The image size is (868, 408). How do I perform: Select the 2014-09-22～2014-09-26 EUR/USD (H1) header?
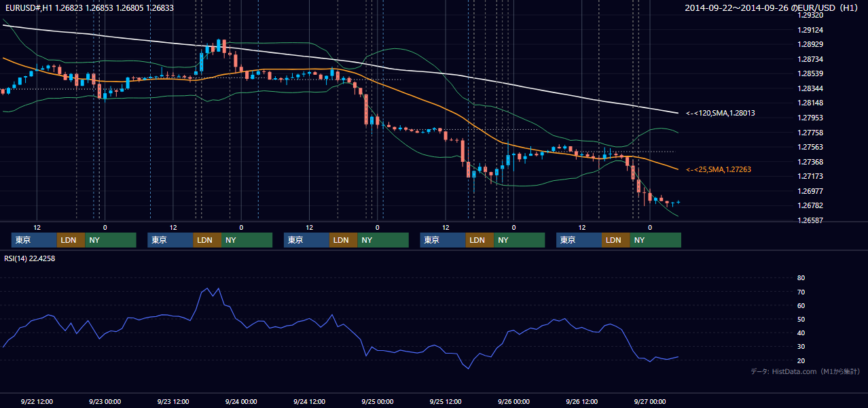point(772,8)
